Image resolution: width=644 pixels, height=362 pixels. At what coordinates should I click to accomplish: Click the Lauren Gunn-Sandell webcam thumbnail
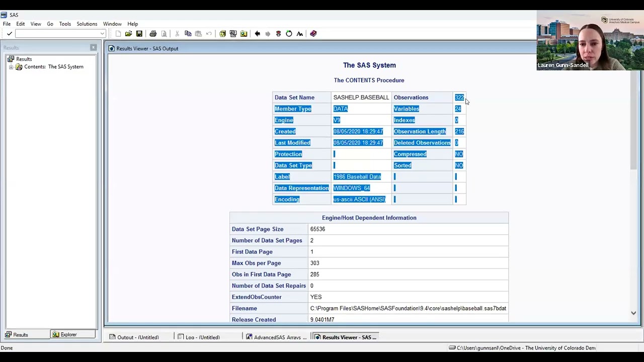(x=590, y=40)
